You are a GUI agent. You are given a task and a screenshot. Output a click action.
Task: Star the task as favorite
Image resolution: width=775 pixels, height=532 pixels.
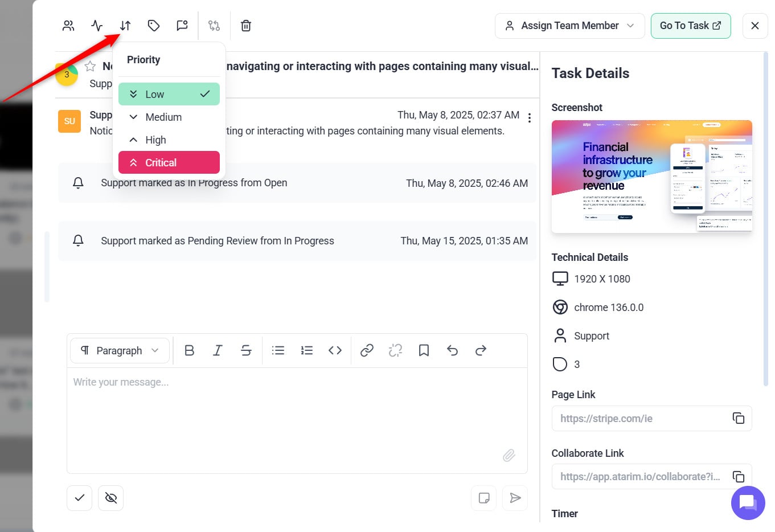tap(90, 66)
